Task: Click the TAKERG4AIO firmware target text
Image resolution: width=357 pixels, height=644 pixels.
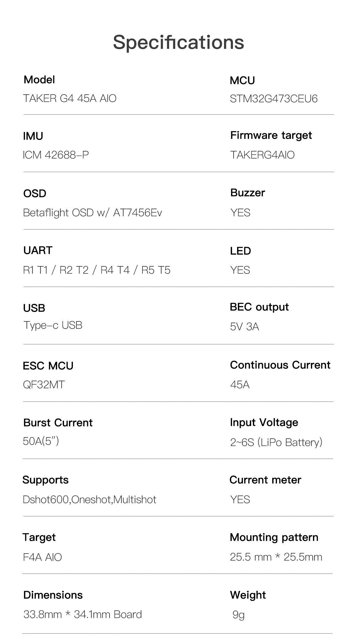Action: [262, 155]
